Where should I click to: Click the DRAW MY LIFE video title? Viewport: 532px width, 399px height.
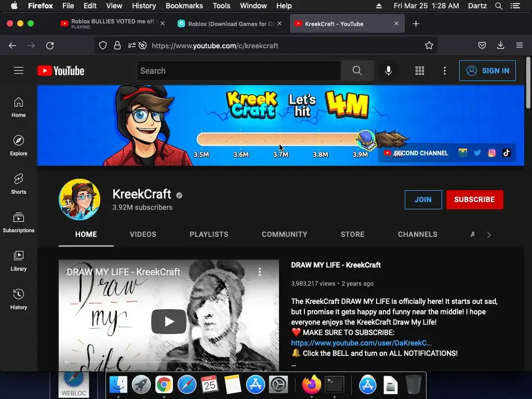pos(336,265)
